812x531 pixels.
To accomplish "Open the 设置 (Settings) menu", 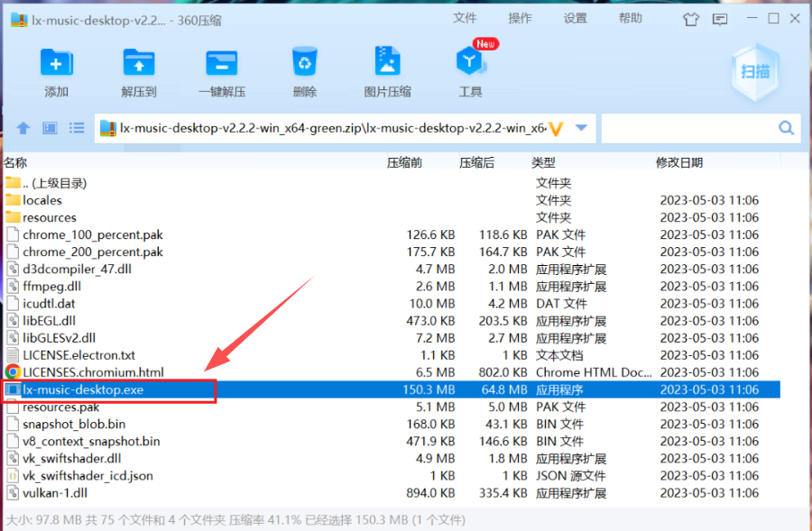I will pos(575,18).
